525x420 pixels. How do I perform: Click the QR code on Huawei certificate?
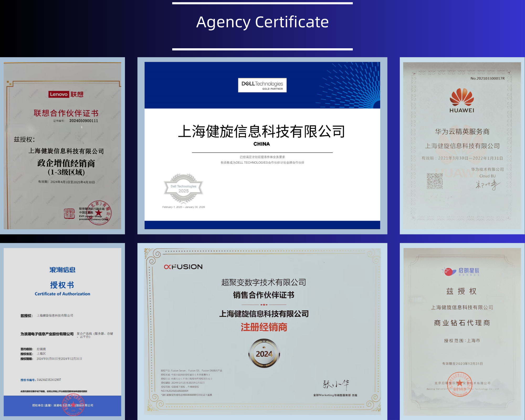[x=435, y=181]
